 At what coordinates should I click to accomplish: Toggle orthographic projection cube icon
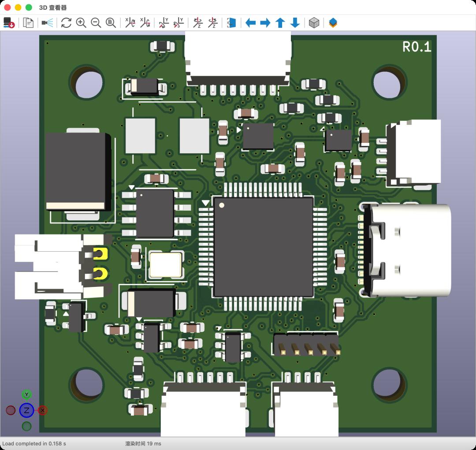[314, 23]
